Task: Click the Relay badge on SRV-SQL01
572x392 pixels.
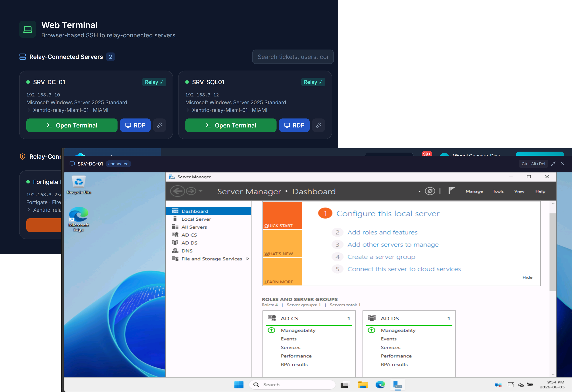Action: coord(313,82)
